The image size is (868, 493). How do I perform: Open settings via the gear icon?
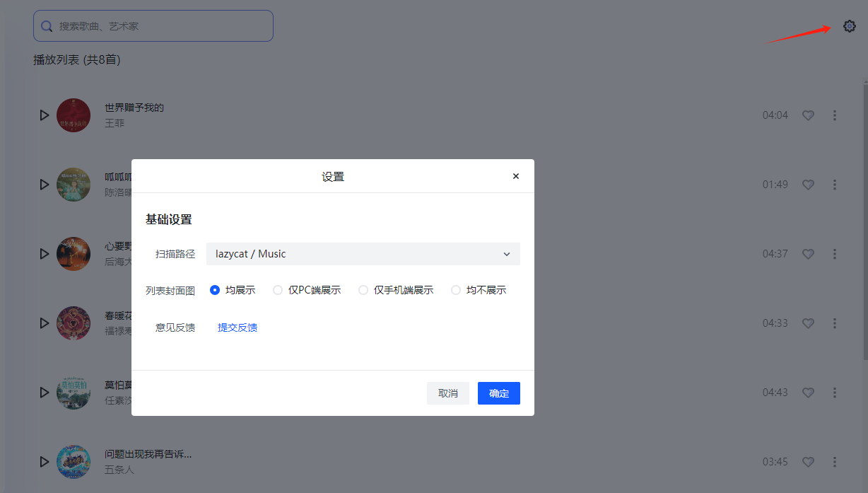click(x=849, y=26)
